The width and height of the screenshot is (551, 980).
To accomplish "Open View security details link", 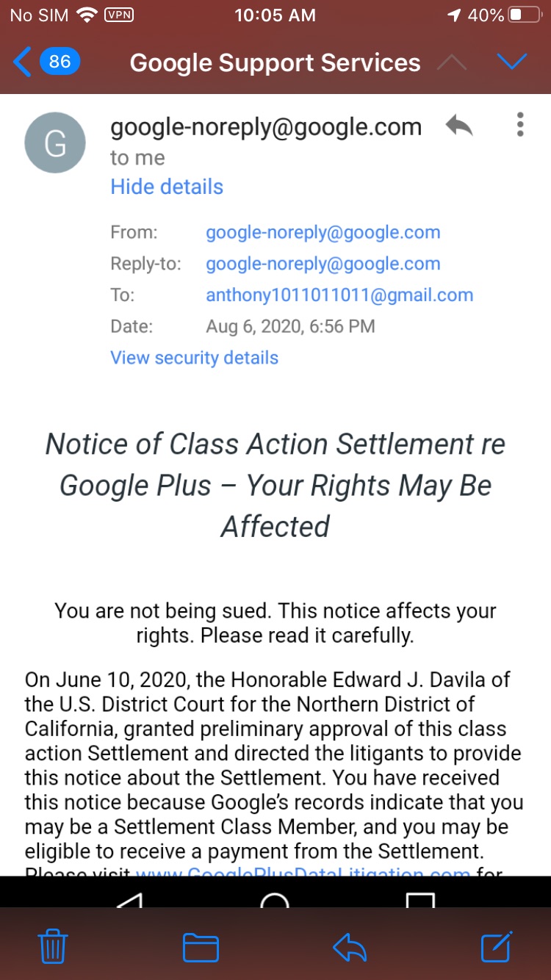I will point(194,358).
